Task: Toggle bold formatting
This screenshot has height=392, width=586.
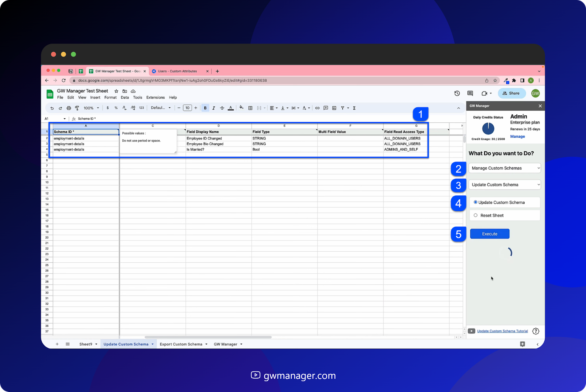Action: point(205,108)
